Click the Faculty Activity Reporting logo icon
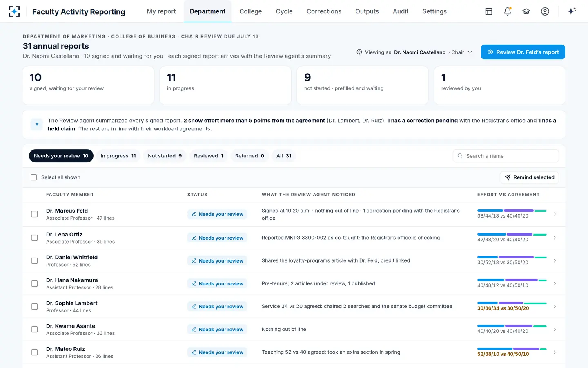Viewport: 588px width, 368px height. click(x=14, y=11)
